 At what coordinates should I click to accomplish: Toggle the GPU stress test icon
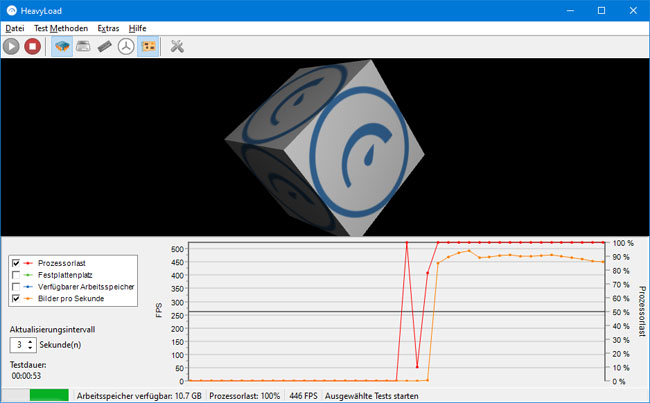coord(148,46)
